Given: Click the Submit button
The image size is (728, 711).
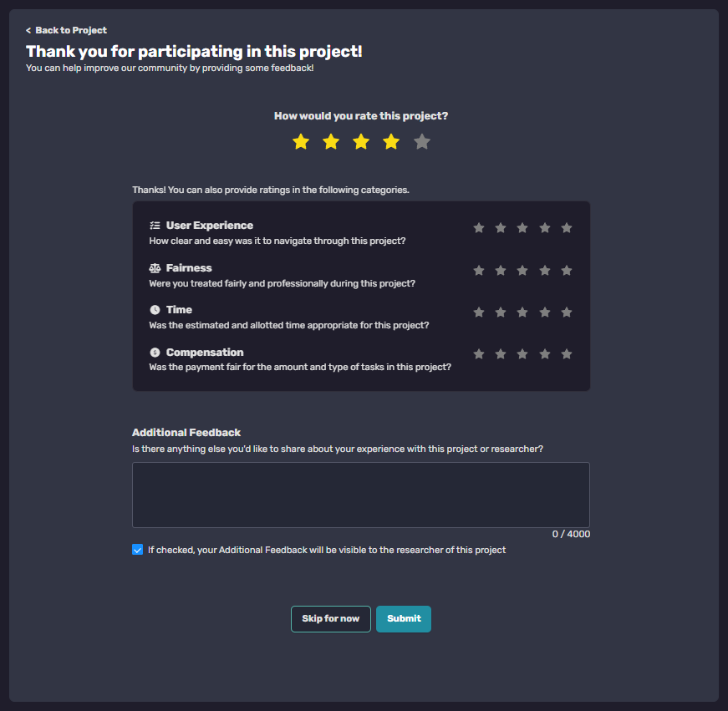Looking at the screenshot, I should pyautogui.click(x=404, y=618).
